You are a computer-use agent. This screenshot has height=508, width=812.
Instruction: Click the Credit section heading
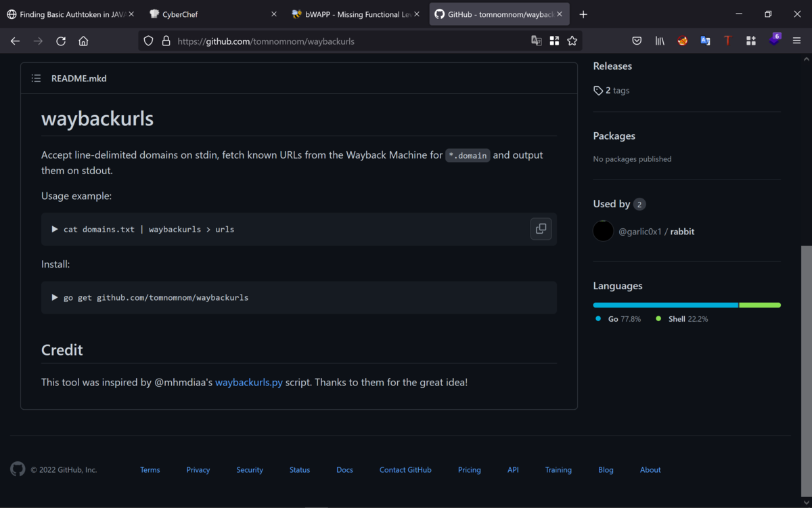(x=62, y=350)
